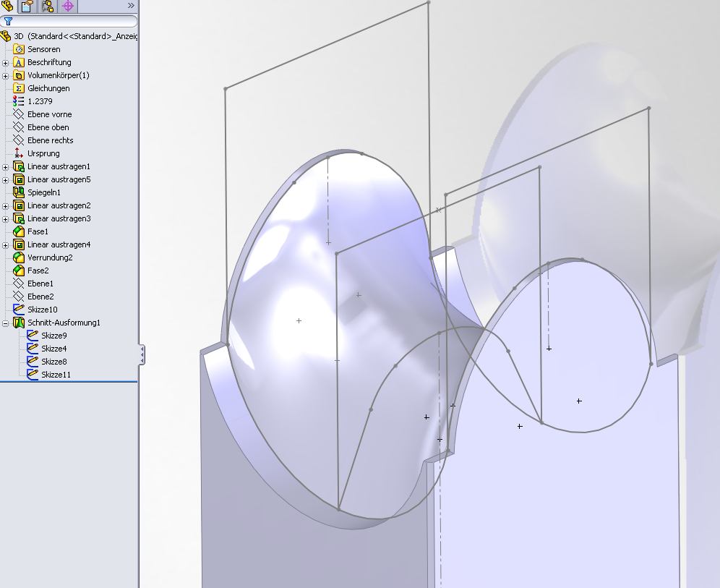Select the Skizze8 sketch icon
The image size is (720, 588).
coord(32,361)
